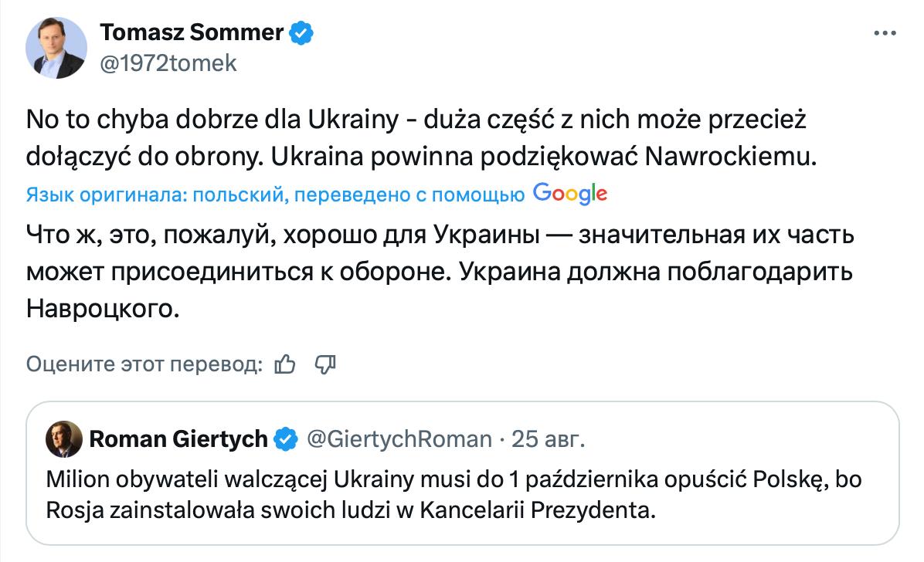Viewport: 924px width, 562px height.
Task: Open the quoted tweet by Roman Giertych
Action: tap(463, 474)
